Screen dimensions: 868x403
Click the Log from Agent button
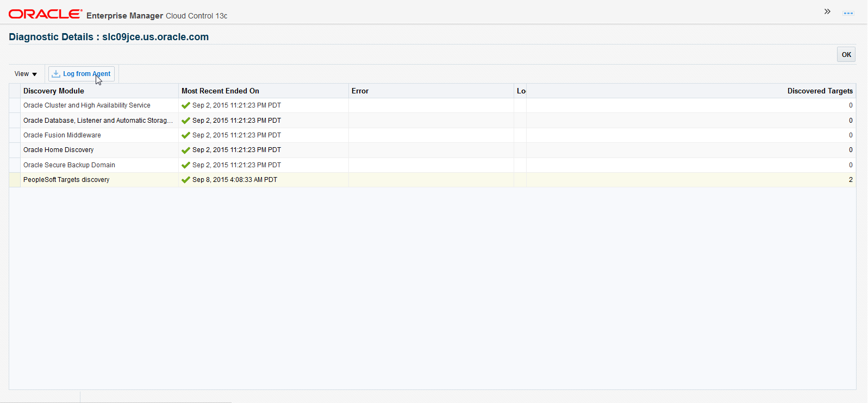coord(82,74)
